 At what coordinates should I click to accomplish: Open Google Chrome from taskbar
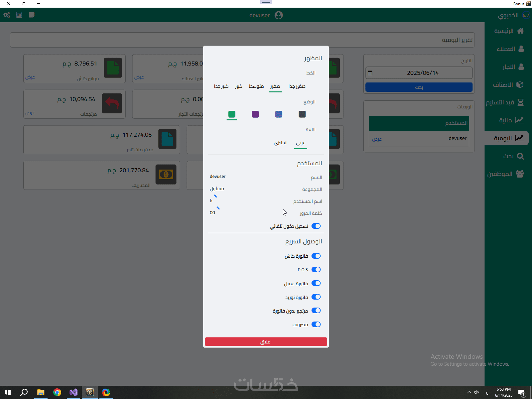(x=57, y=392)
